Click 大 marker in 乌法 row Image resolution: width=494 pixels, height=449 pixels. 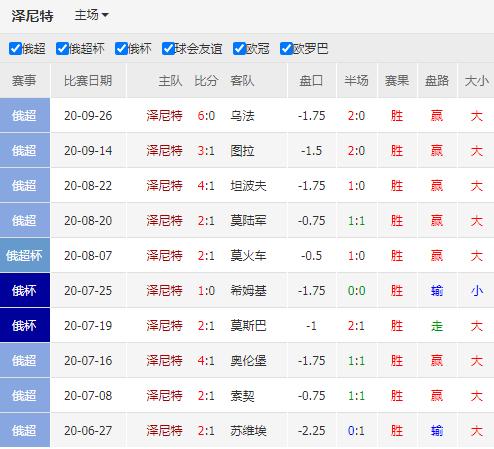click(x=477, y=116)
